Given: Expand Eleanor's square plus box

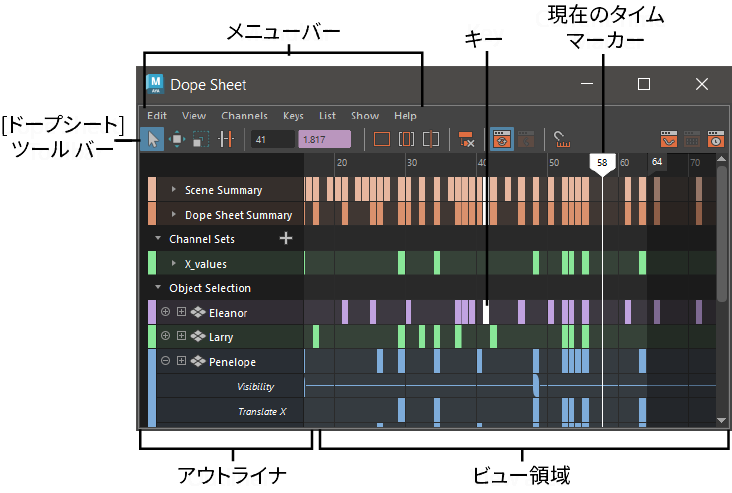Looking at the screenshot, I should pos(182,312).
